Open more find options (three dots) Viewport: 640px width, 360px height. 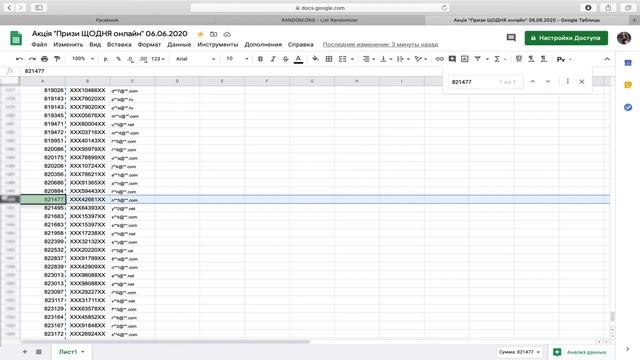[x=567, y=82]
